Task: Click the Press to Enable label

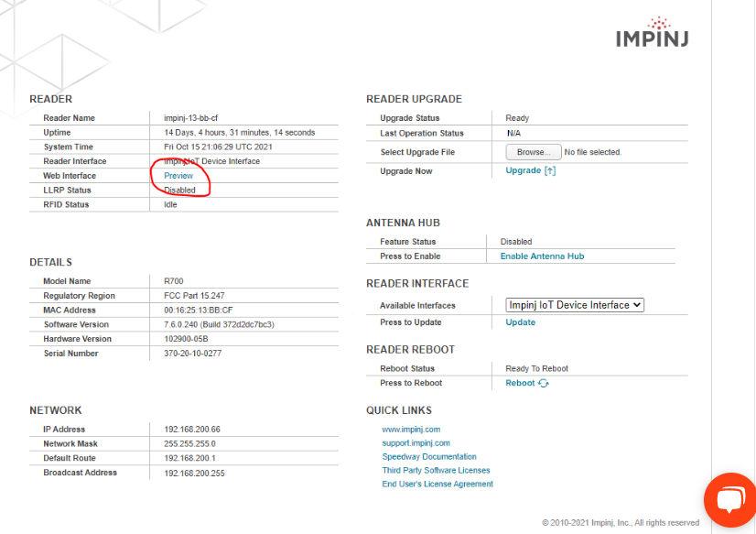Action: coord(410,256)
